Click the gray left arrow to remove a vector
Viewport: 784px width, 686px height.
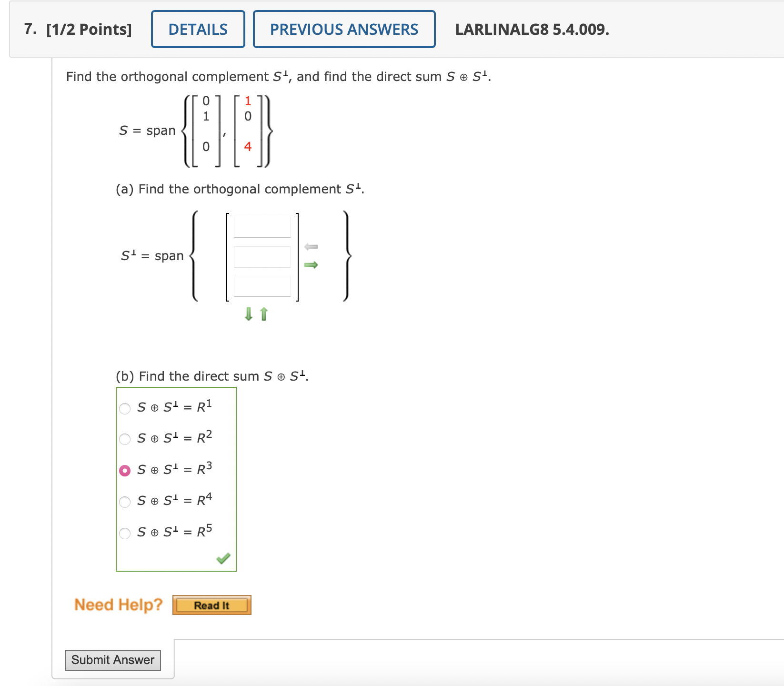tap(312, 246)
